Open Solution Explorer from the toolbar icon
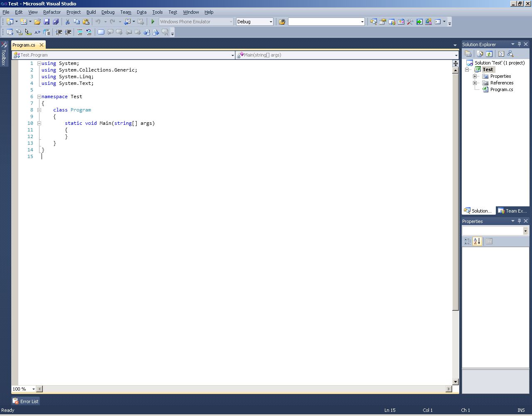Screen dimensions: 532x416 [x=374, y=22]
